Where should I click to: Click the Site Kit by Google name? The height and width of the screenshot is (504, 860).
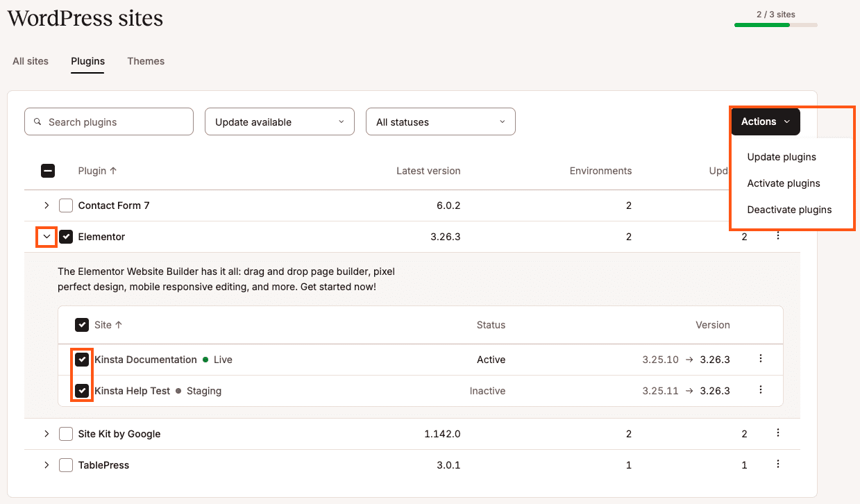(x=119, y=434)
